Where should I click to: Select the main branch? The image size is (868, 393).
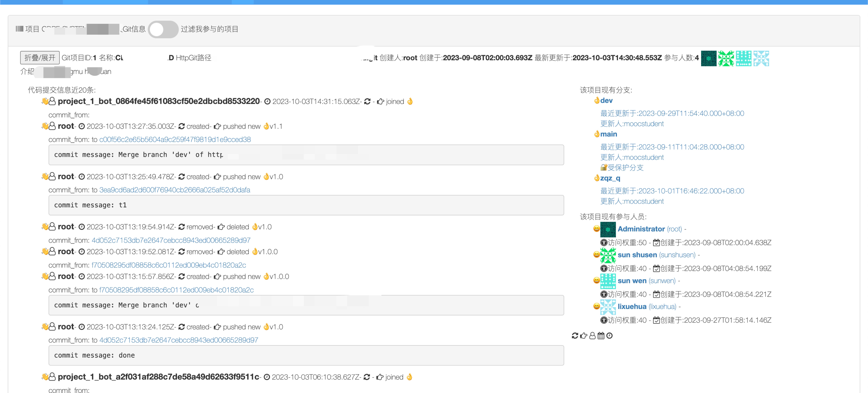click(x=608, y=134)
